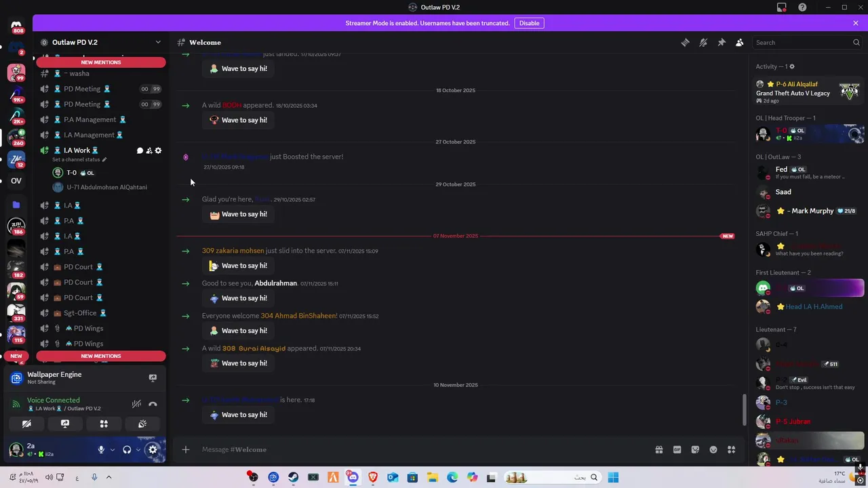Disable Streamer Mode via the Disable button

pyautogui.click(x=529, y=23)
